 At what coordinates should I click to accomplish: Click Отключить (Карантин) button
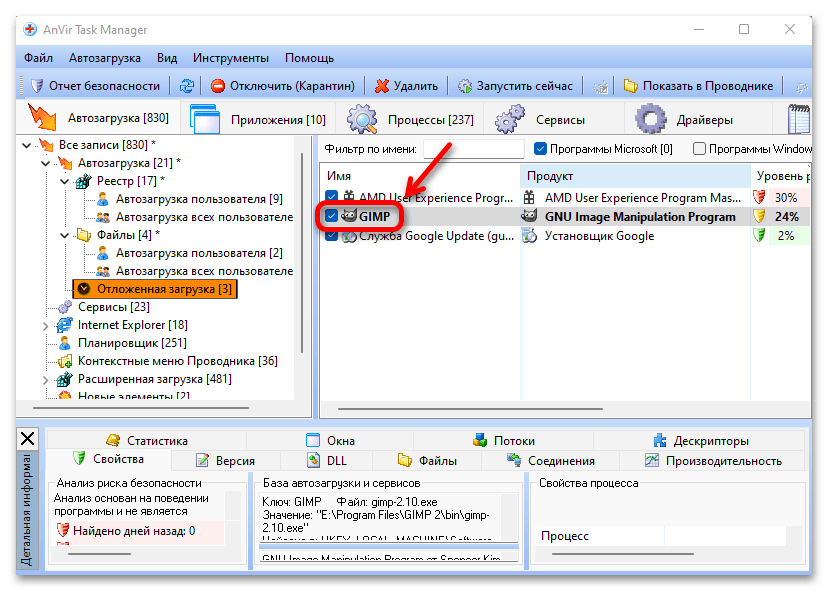283,86
